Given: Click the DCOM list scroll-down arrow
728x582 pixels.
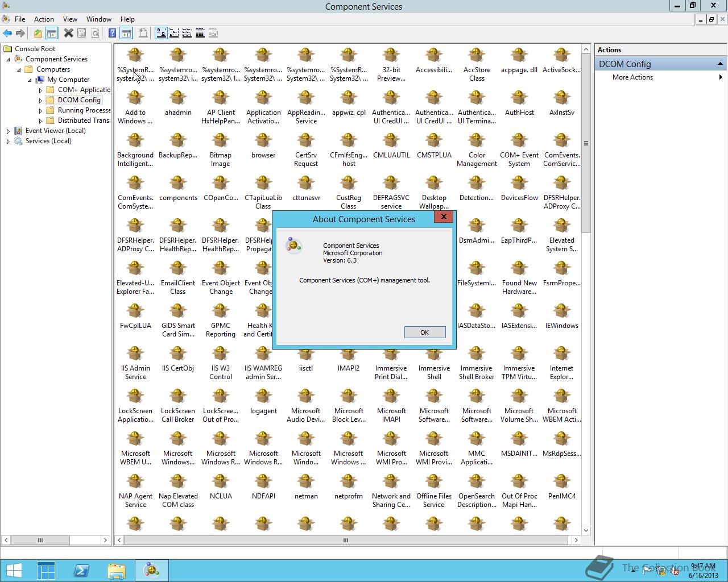Looking at the screenshot, I should click(586, 530).
